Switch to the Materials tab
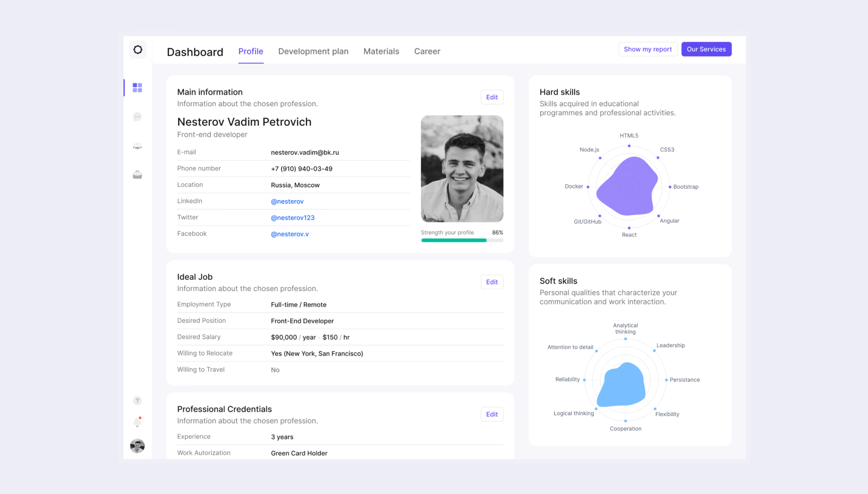 tap(381, 52)
